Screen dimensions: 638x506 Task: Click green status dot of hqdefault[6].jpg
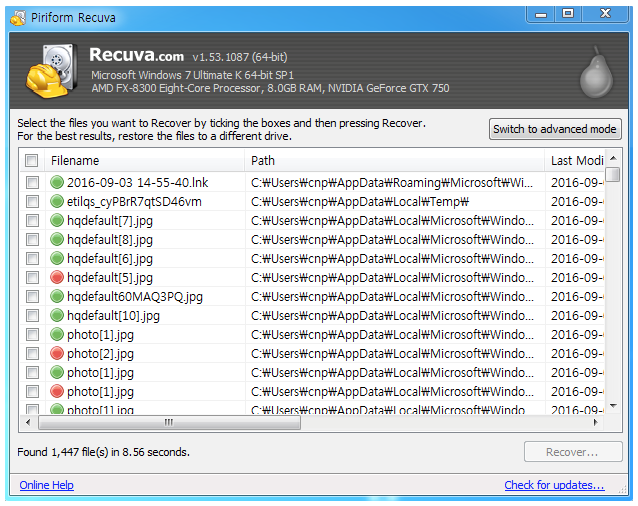point(57,258)
